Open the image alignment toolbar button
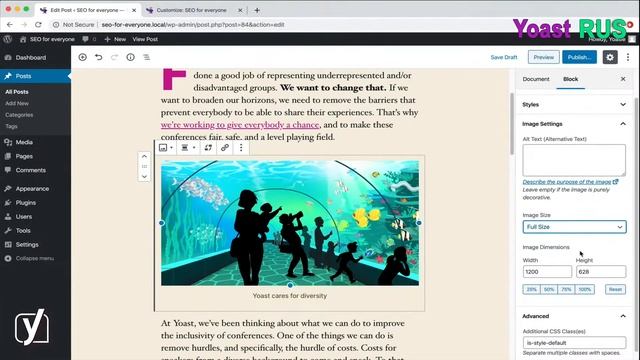 click(x=188, y=148)
